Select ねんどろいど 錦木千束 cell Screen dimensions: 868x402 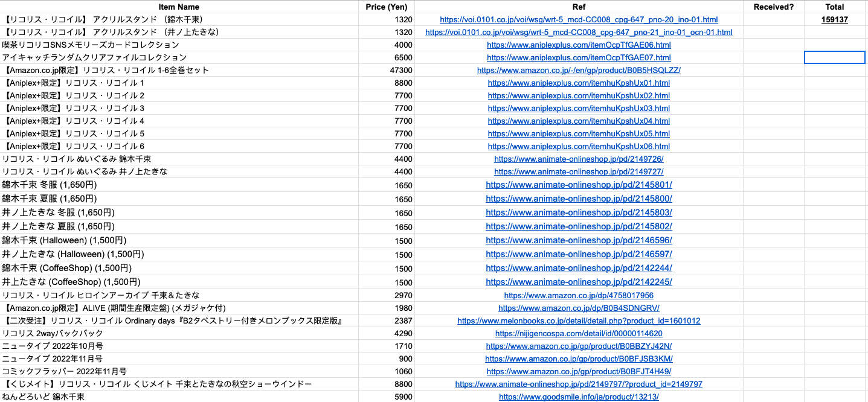point(179,397)
